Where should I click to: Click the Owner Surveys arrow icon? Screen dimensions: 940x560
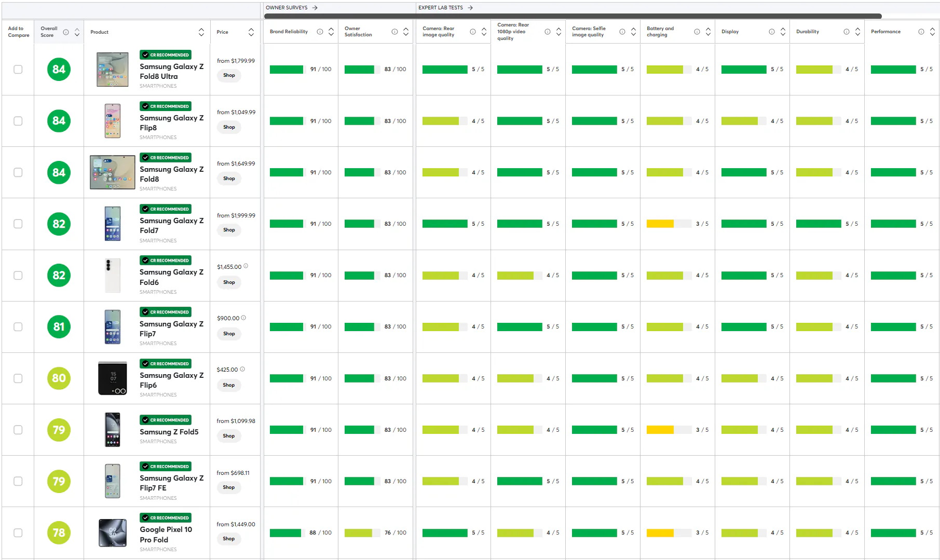(x=315, y=8)
